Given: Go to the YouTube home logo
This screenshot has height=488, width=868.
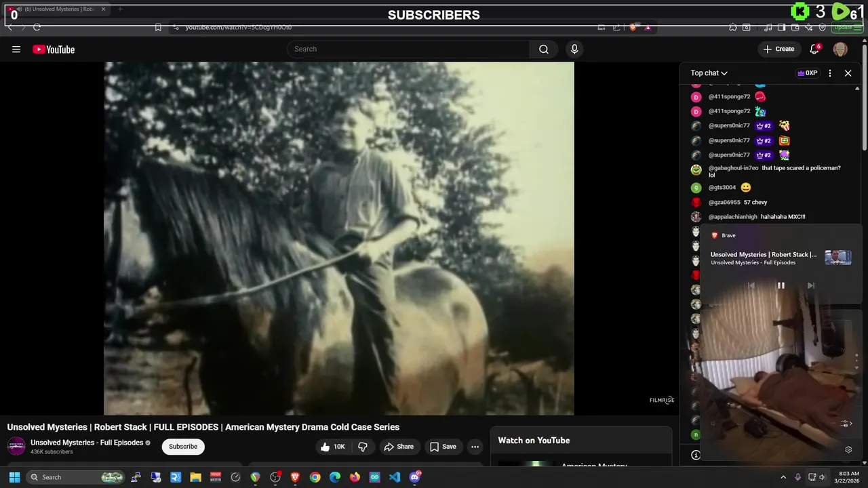Looking at the screenshot, I should (x=54, y=49).
